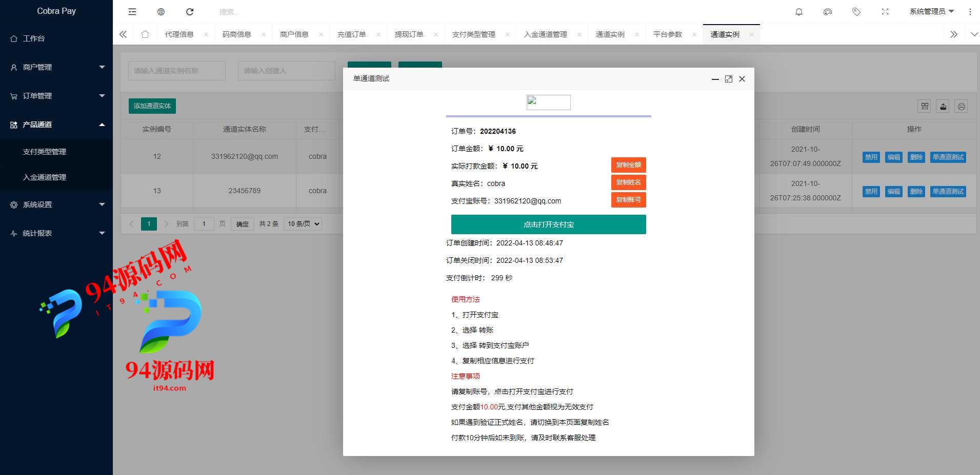The height and width of the screenshot is (475, 980).
Task: Focus the page jump number field
Action: click(204, 224)
